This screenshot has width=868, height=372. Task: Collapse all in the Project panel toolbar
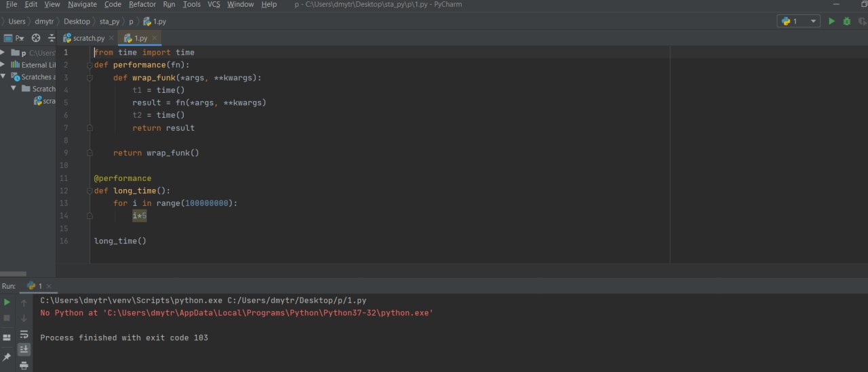click(x=52, y=38)
